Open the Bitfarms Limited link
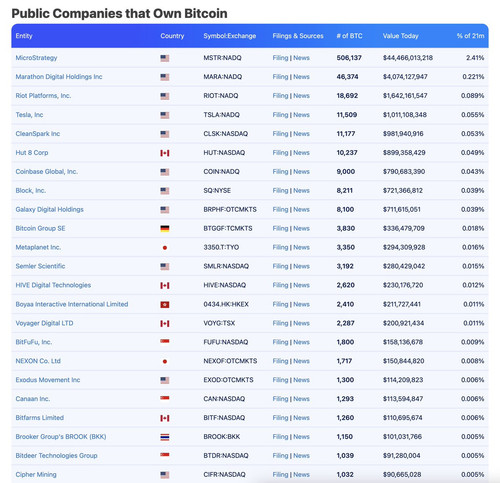 (40, 418)
